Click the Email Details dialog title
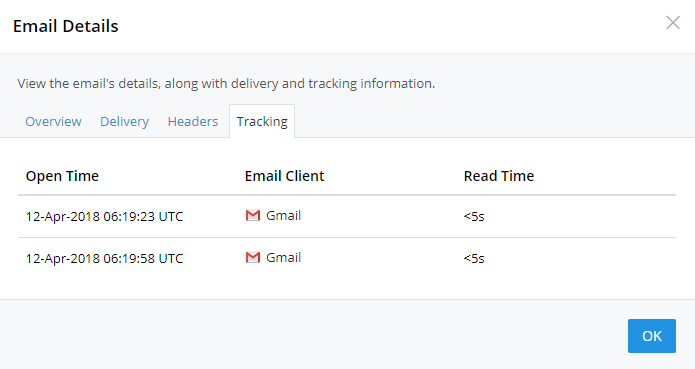This screenshot has width=695, height=369. pos(66,26)
